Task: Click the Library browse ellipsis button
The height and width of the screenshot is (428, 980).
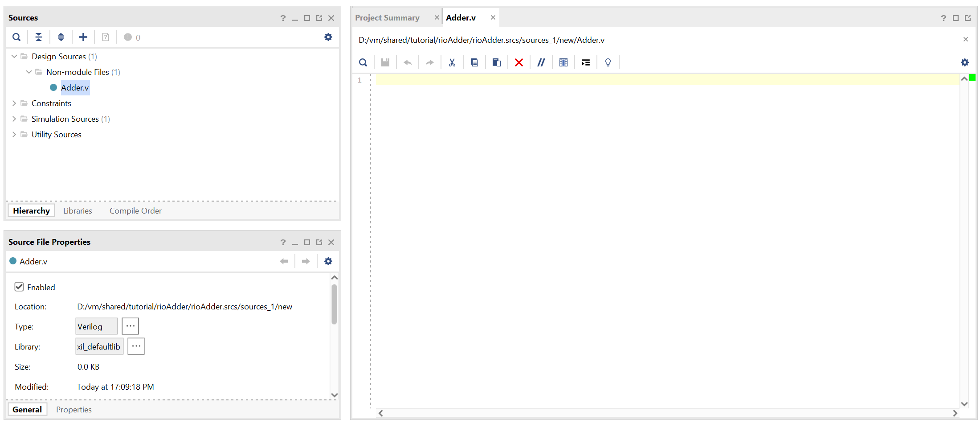Action: tap(136, 346)
